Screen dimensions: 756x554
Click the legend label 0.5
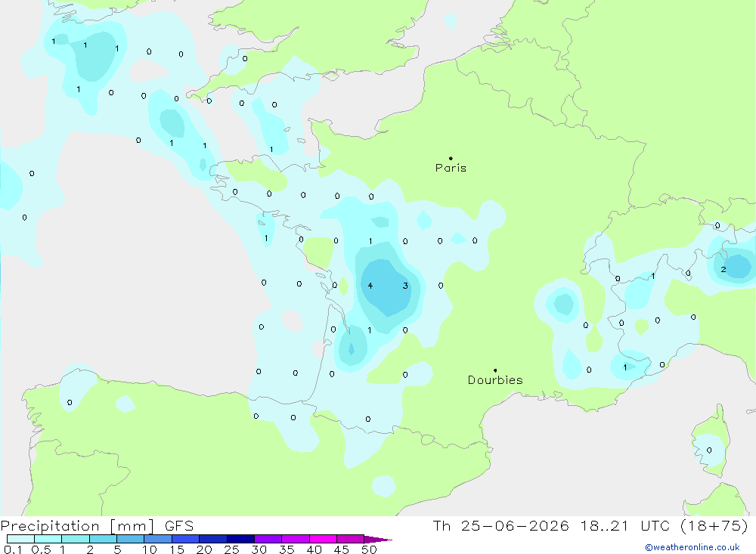point(41,549)
